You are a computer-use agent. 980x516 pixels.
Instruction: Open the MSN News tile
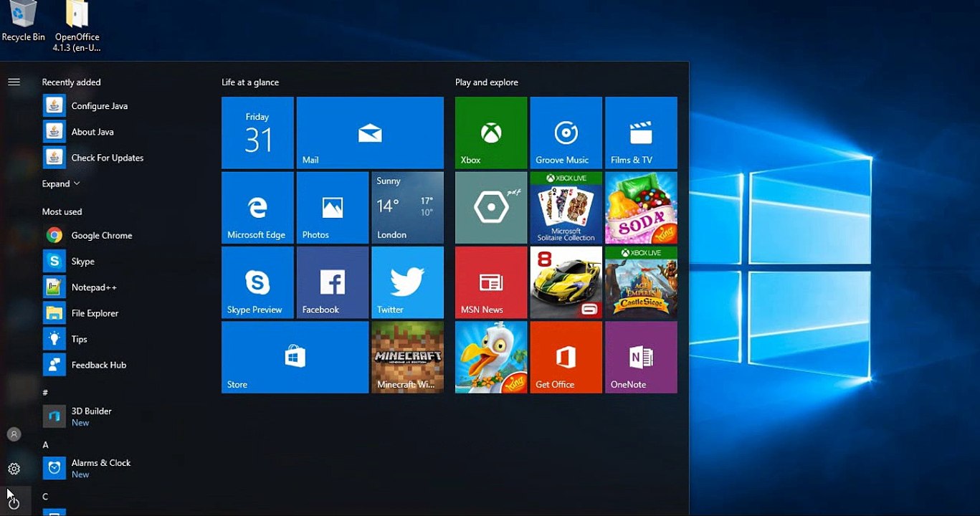pyautogui.click(x=491, y=282)
